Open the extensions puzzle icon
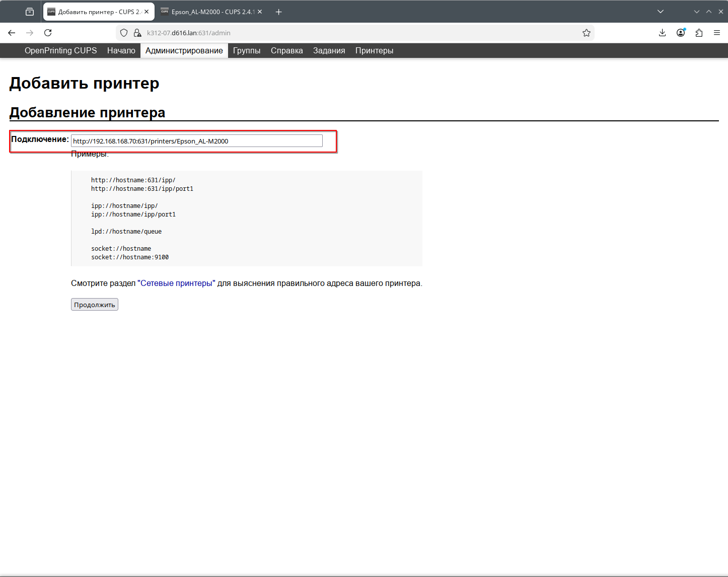This screenshot has height=577, width=728. [x=699, y=33]
